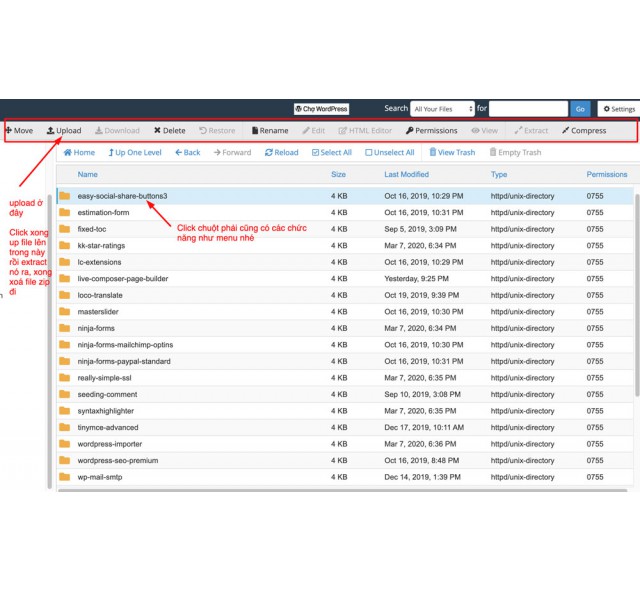The width and height of the screenshot is (640, 590).
Task: Click the blue Go search button
Action: (x=580, y=109)
